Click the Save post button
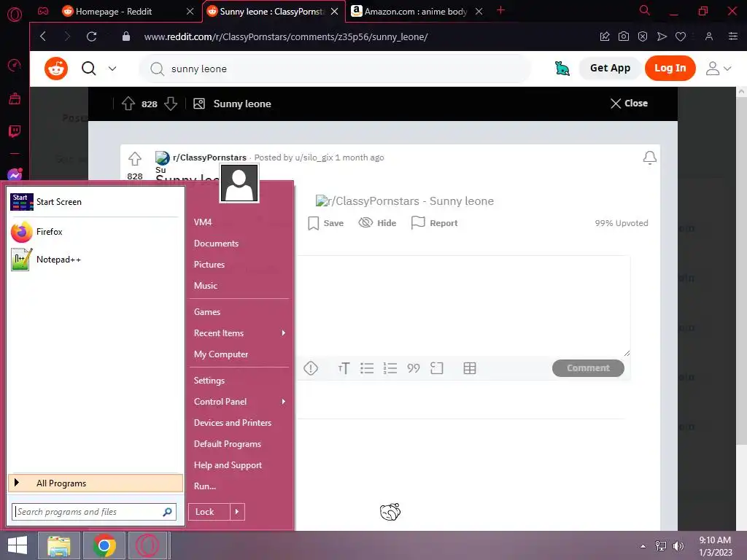 click(326, 223)
